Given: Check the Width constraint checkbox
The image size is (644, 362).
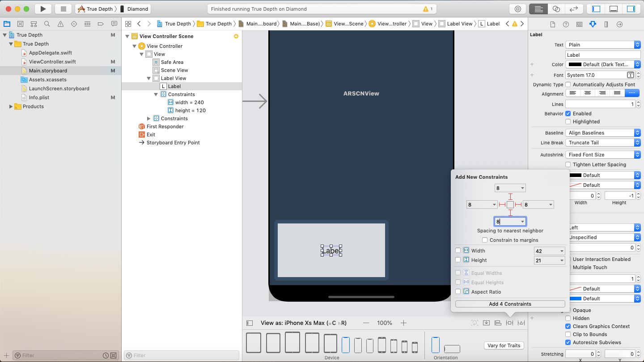Looking at the screenshot, I should (x=458, y=251).
